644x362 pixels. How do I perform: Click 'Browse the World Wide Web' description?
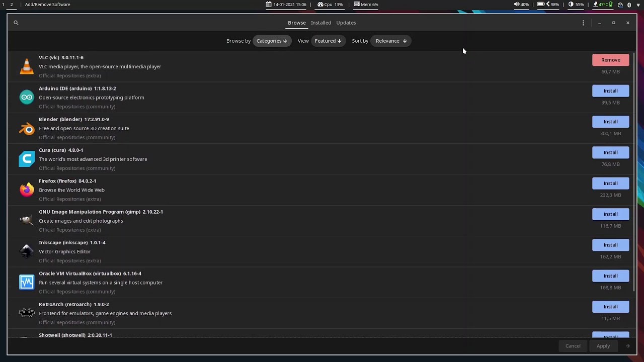tap(71, 190)
